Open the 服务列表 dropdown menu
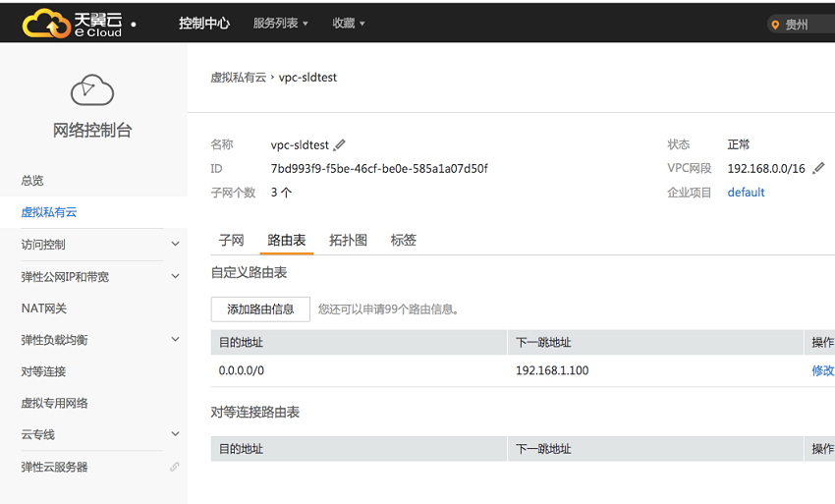The image size is (835, 504). pyautogui.click(x=281, y=24)
